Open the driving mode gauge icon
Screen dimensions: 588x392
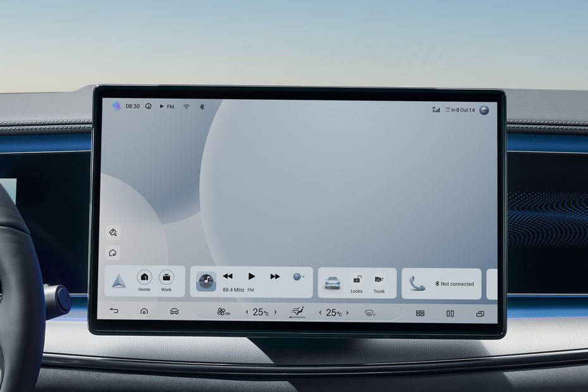pos(149,106)
